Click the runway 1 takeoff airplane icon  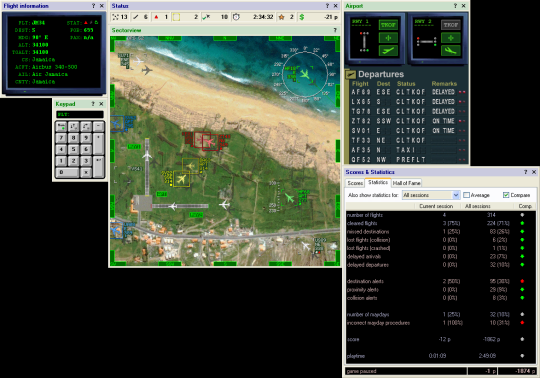tap(388, 51)
